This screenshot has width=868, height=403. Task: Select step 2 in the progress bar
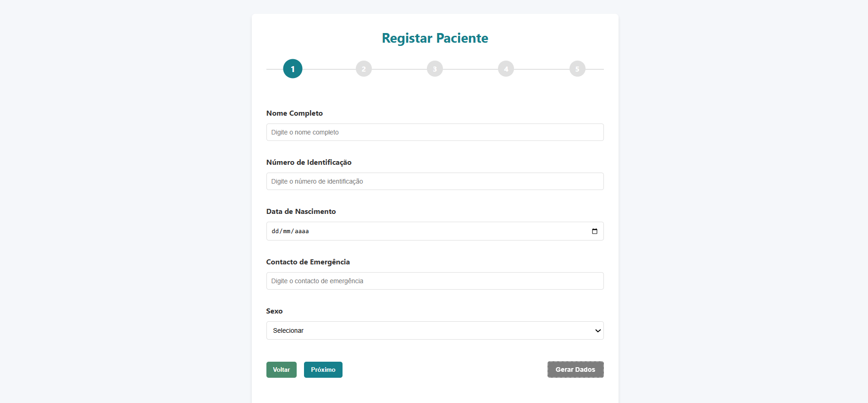click(x=364, y=68)
